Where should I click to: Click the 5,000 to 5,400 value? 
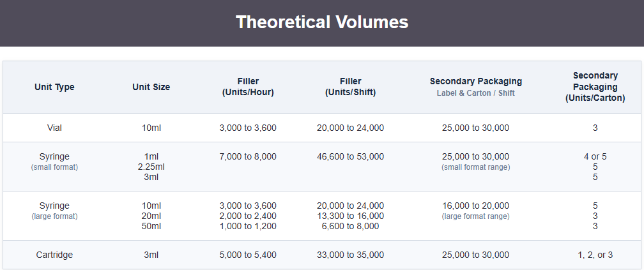248,255
